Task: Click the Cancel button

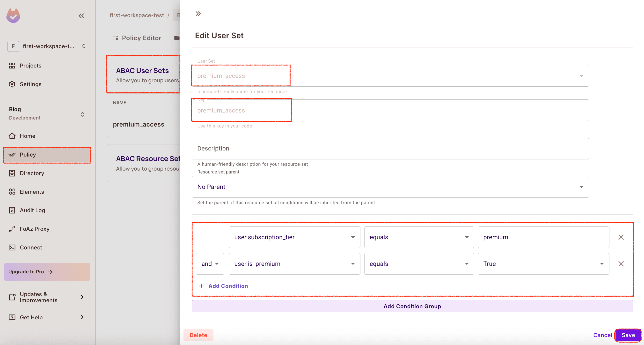Action: [602, 335]
